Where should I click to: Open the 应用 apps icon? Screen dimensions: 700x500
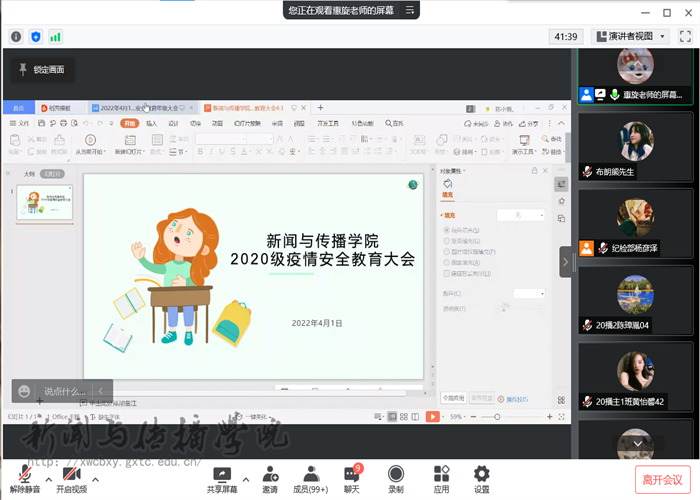tap(441, 479)
